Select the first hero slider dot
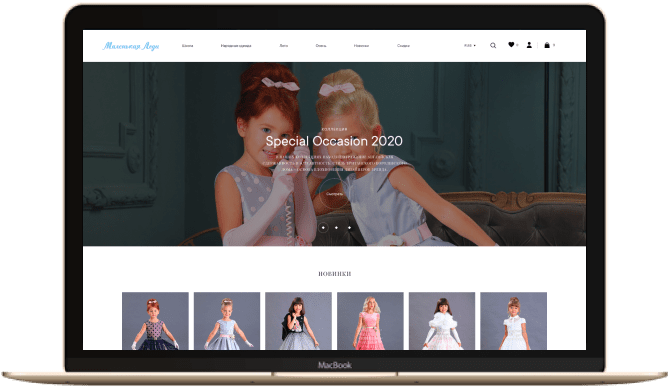The height and width of the screenshot is (387, 668). pyautogui.click(x=323, y=228)
